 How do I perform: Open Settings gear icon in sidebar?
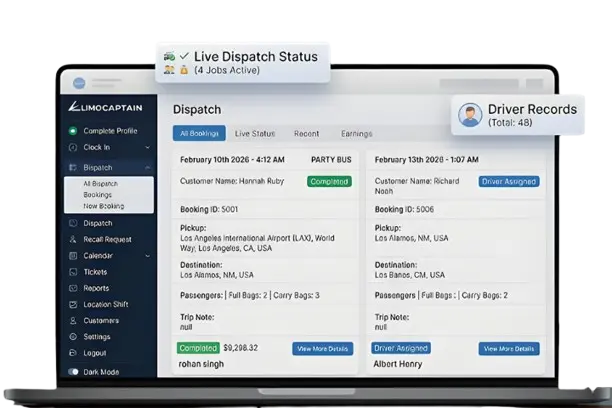click(72, 337)
